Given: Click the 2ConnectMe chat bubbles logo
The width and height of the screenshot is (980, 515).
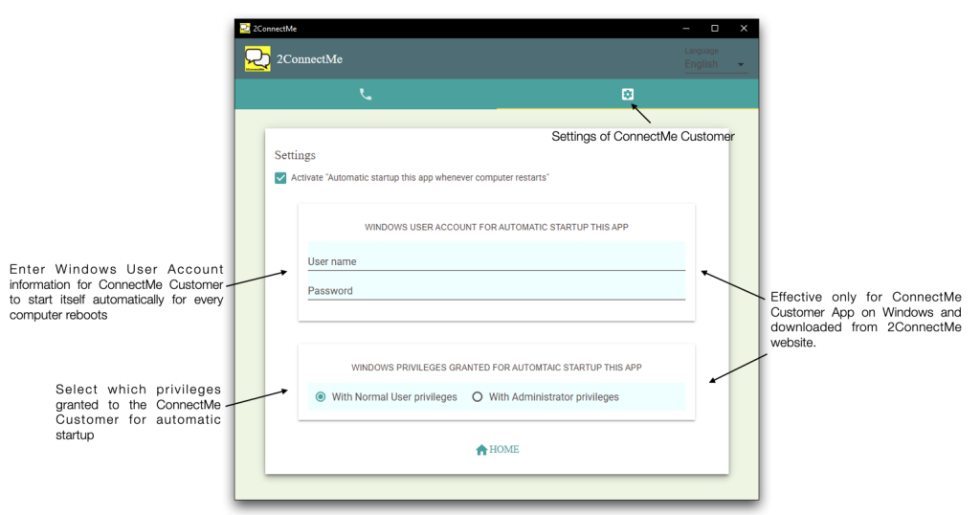Looking at the screenshot, I should 257,58.
